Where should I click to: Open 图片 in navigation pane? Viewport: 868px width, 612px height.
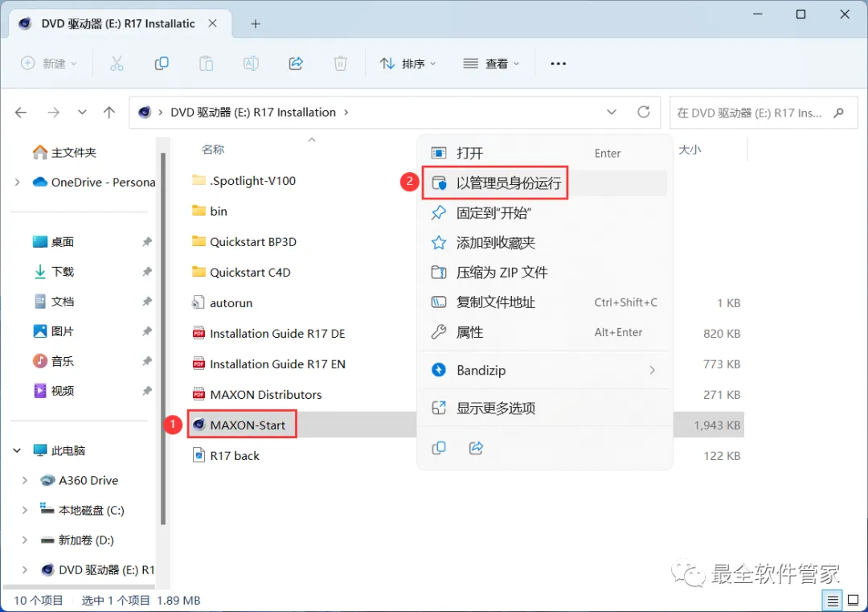point(54,332)
